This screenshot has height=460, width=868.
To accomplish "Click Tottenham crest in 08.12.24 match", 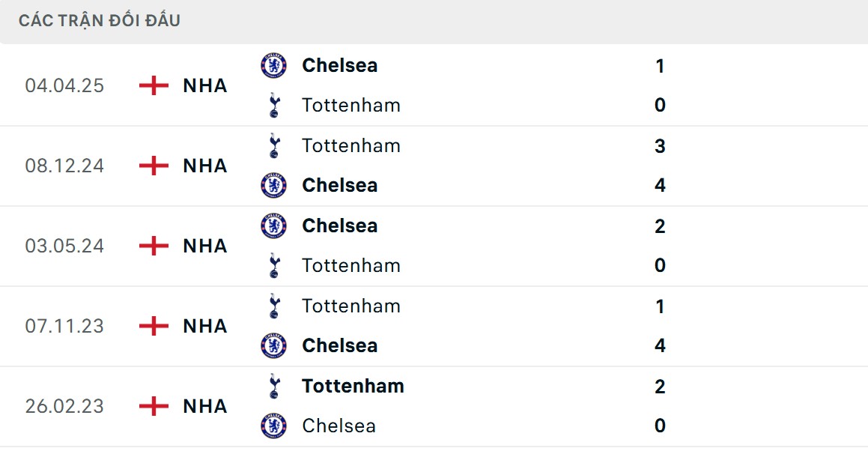I will click(273, 145).
